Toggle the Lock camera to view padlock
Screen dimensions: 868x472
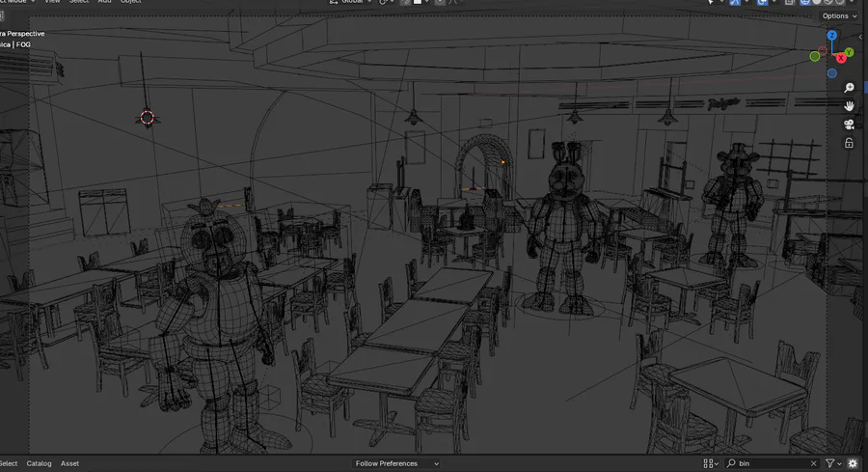point(849,143)
